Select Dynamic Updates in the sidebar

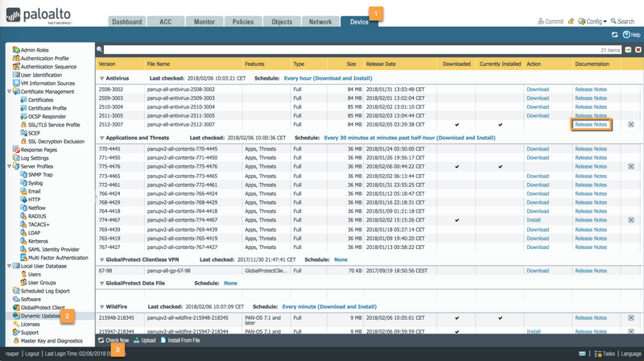pyautogui.click(x=39, y=316)
